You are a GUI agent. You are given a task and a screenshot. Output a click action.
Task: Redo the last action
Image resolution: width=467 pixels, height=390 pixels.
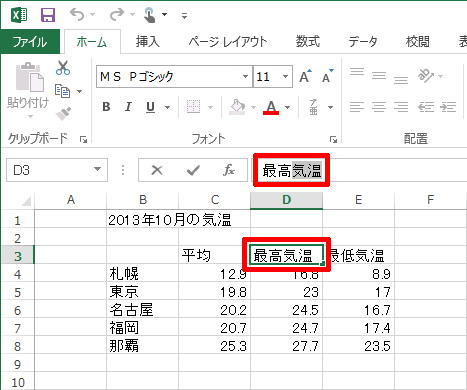pos(117,15)
